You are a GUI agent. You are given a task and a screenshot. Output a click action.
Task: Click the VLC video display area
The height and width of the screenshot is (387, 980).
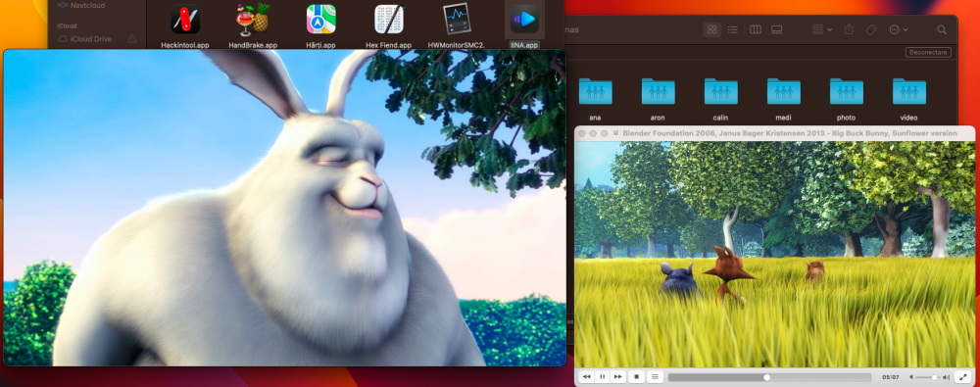pyautogui.click(x=774, y=255)
